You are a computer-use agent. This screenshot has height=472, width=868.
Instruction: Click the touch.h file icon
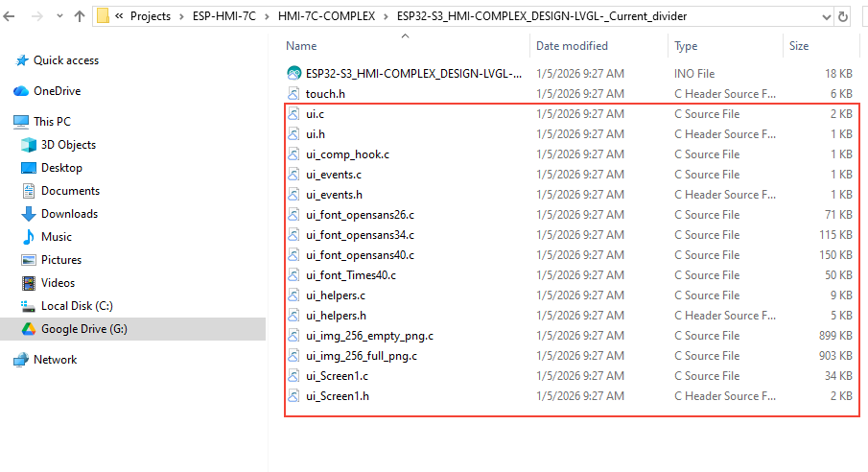pos(293,94)
